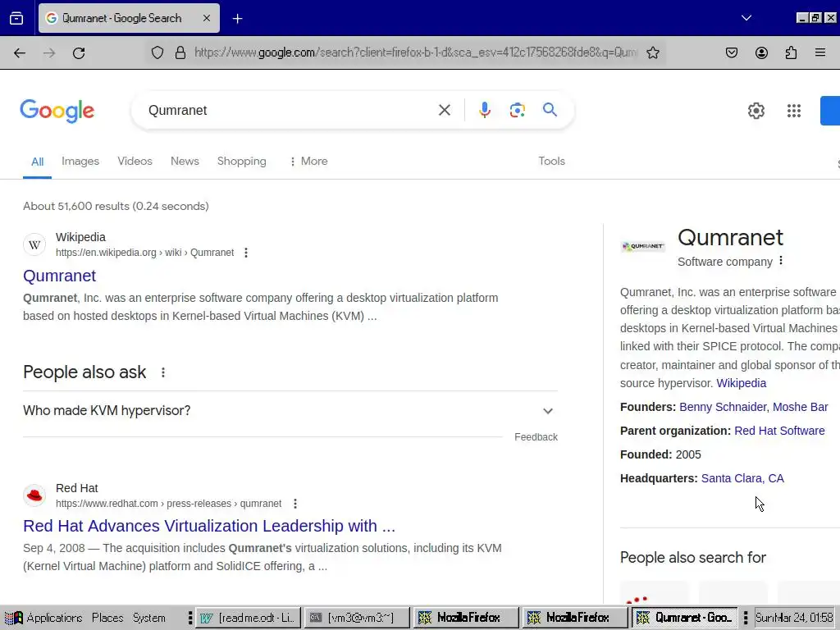Open the Firefox account icon

pyautogui.click(x=761, y=52)
